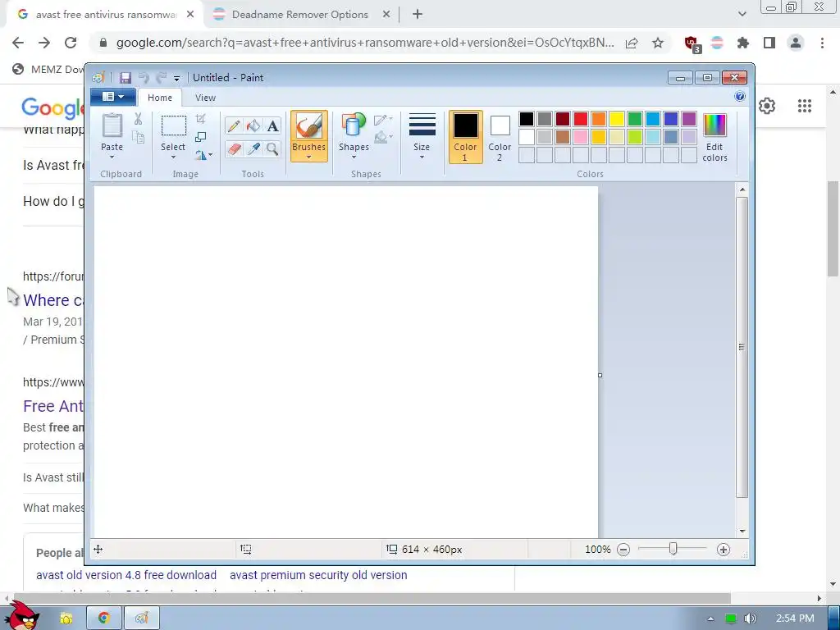The width and height of the screenshot is (840, 630).
Task: Go back in Chrome
Action: 18,43
